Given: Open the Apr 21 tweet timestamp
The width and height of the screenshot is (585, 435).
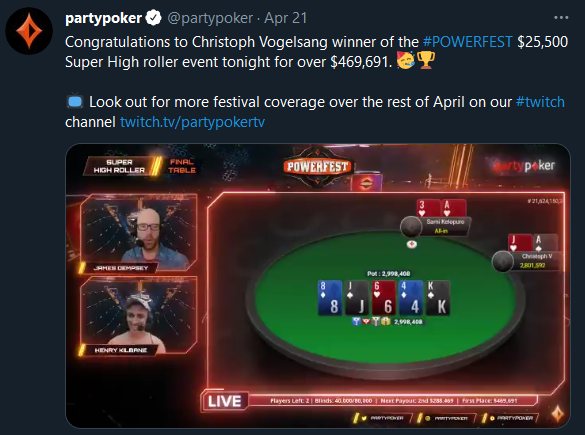Looking at the screenshot, I should point(285,18).
